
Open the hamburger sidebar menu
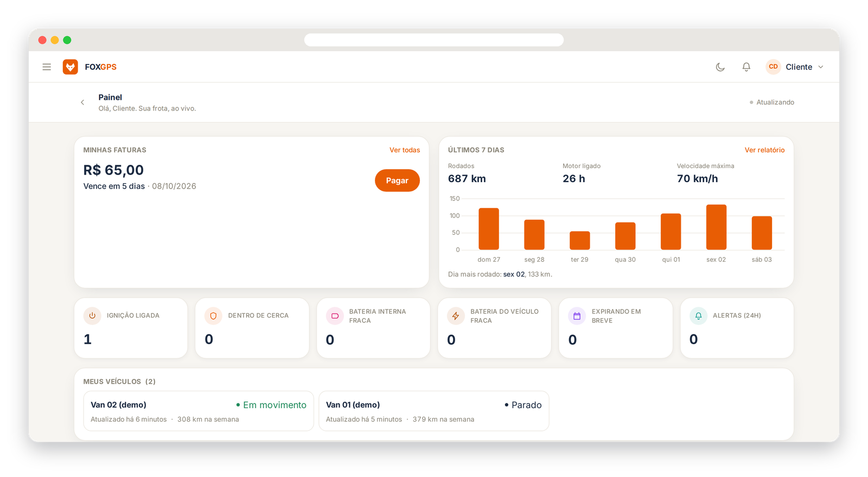click(x=47, y=67)
